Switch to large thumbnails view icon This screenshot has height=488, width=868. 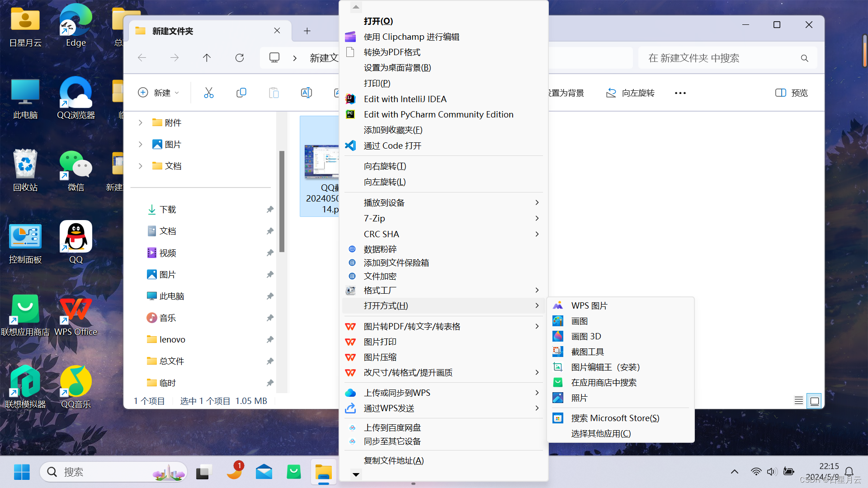click(815, 401)
